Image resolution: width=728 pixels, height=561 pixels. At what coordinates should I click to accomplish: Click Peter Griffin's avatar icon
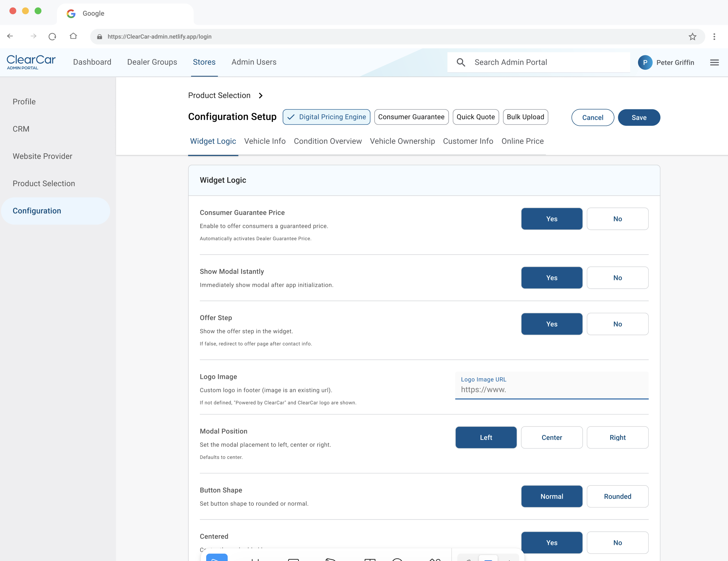(x=645, y=62)
